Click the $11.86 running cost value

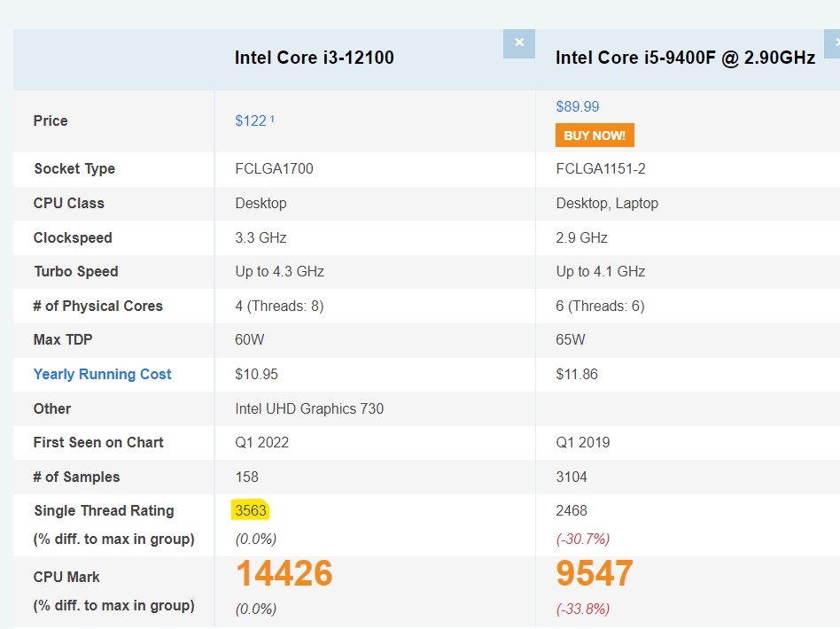click(577, 374)
